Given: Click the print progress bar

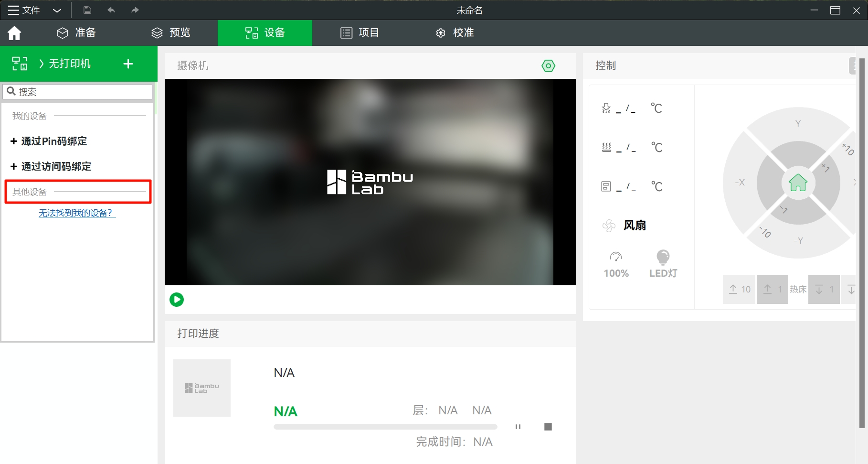Looking at the screenshot, I should (385, 427).
